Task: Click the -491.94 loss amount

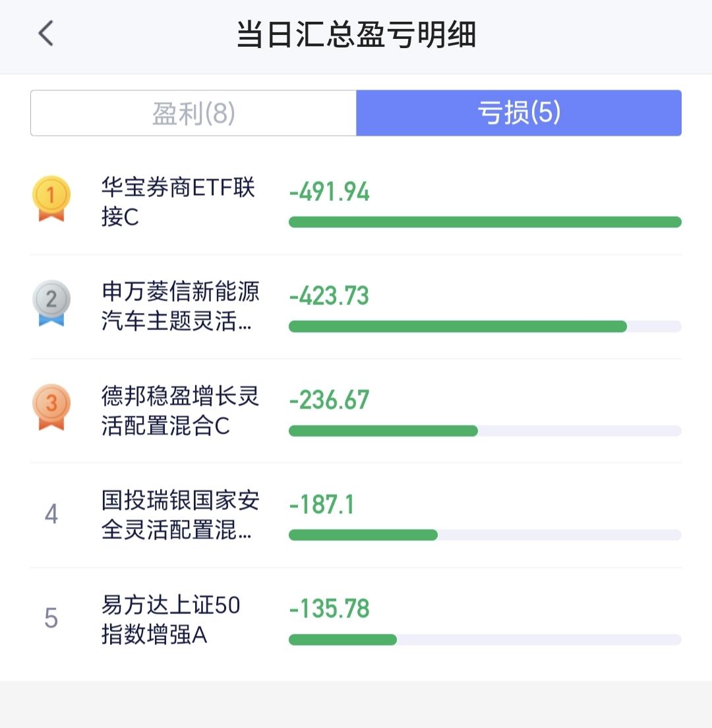Action: point(329,191)
